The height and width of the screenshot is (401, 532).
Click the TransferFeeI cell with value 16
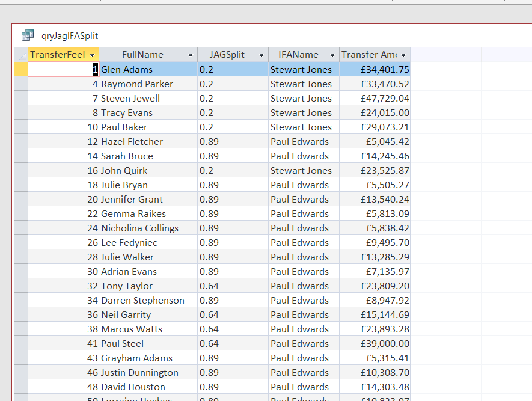(64, 170)
